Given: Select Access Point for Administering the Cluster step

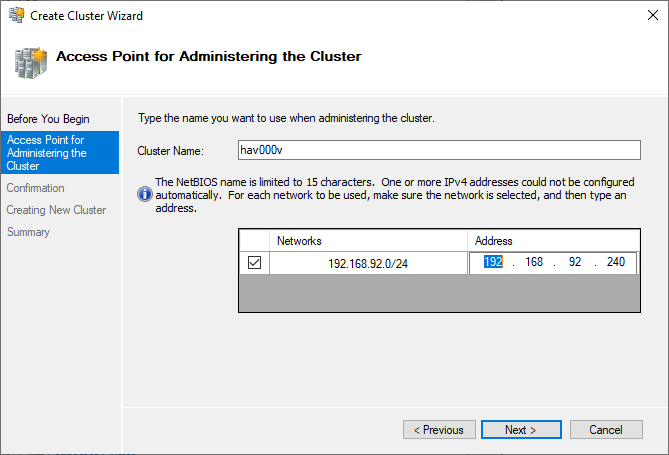Looking at the screenshot, I should (59, 153).
